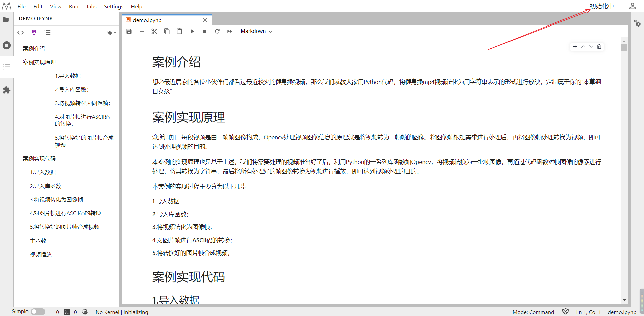Open the user account icon
Screen dimensions: 644x316
pos(633,6)
